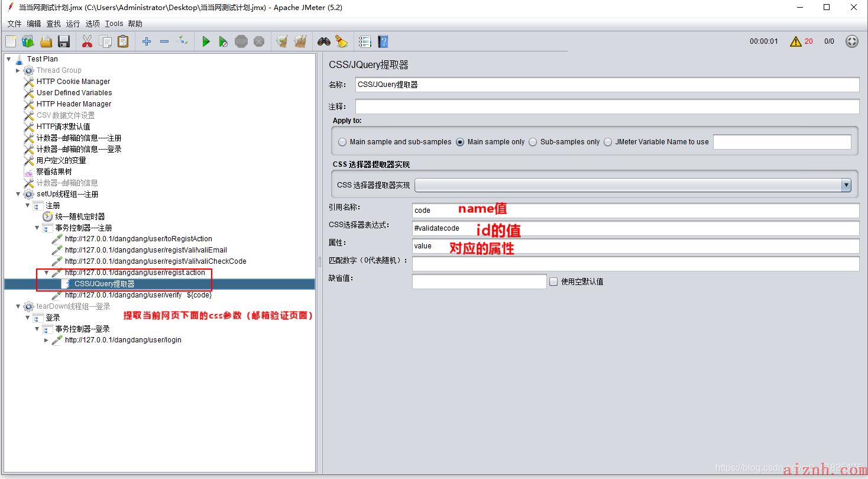Viewport: 868px width, 479px height.
Task: Click the Shutdown test icon
Action: (259, 41)
